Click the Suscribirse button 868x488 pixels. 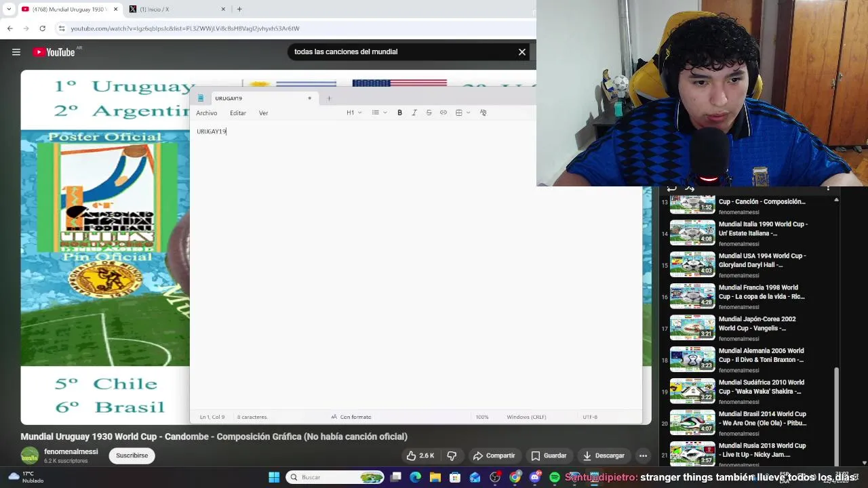tap(132, 455)
